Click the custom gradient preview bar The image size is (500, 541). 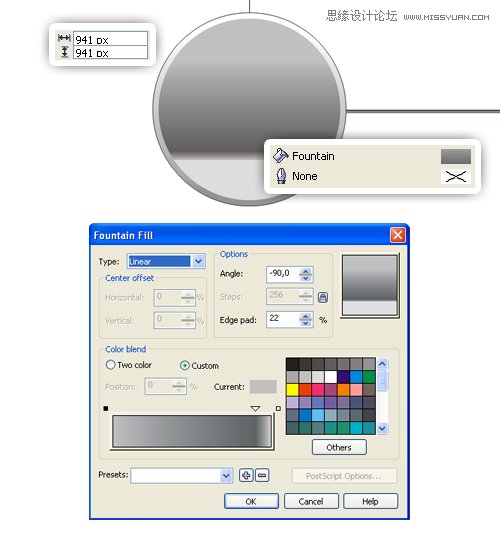click(192, 431)
